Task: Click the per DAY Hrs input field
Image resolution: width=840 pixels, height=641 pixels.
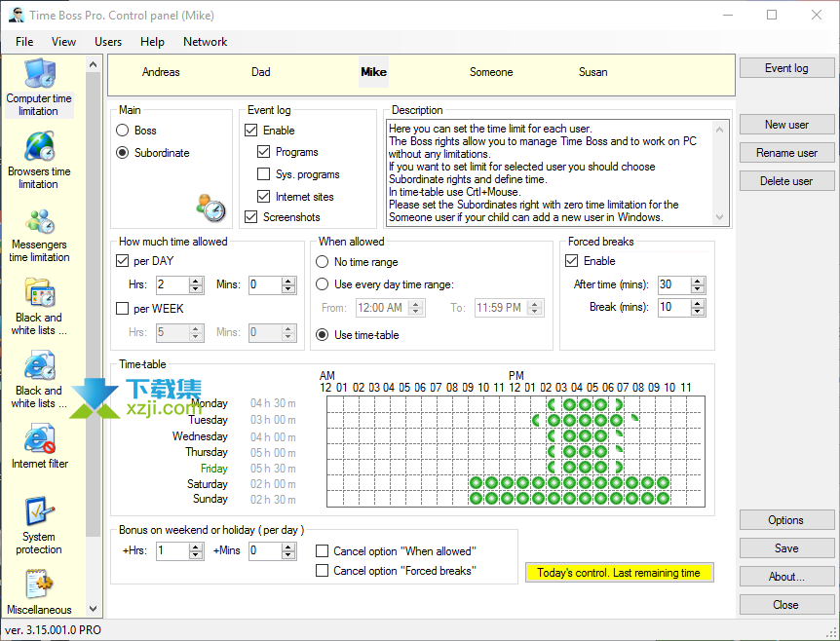Action: [x=172, y=284]
